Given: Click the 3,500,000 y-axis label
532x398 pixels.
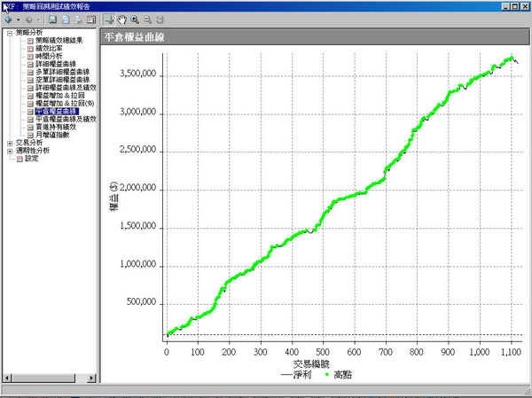Looking at the screenshot, I should 137,74.
